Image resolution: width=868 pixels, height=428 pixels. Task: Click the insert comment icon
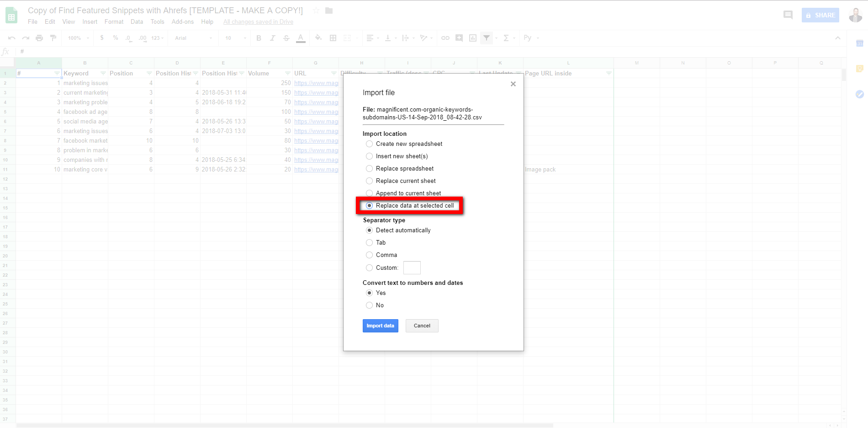click(x=459, y=38)
